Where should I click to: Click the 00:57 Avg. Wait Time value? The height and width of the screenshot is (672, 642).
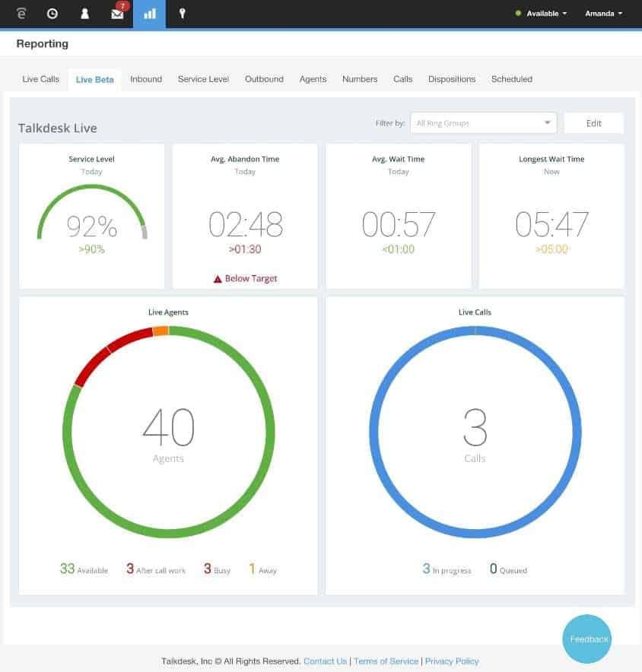(399, 224)
